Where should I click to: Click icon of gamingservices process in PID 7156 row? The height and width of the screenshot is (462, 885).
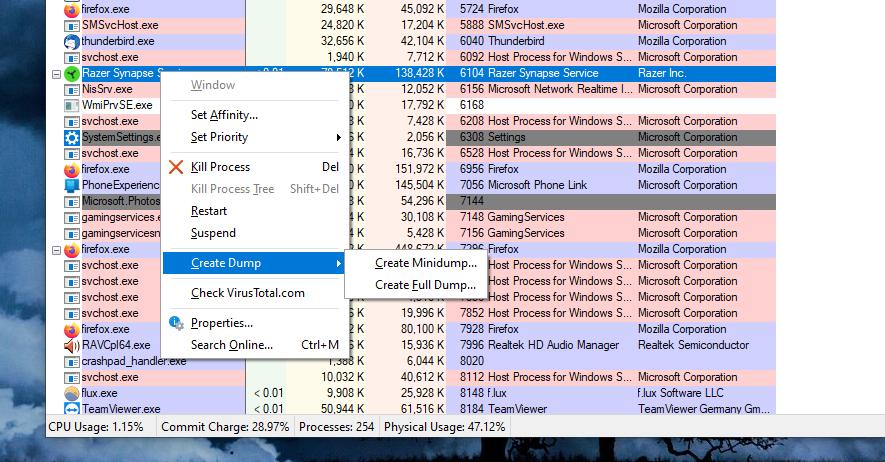(72, 233)
